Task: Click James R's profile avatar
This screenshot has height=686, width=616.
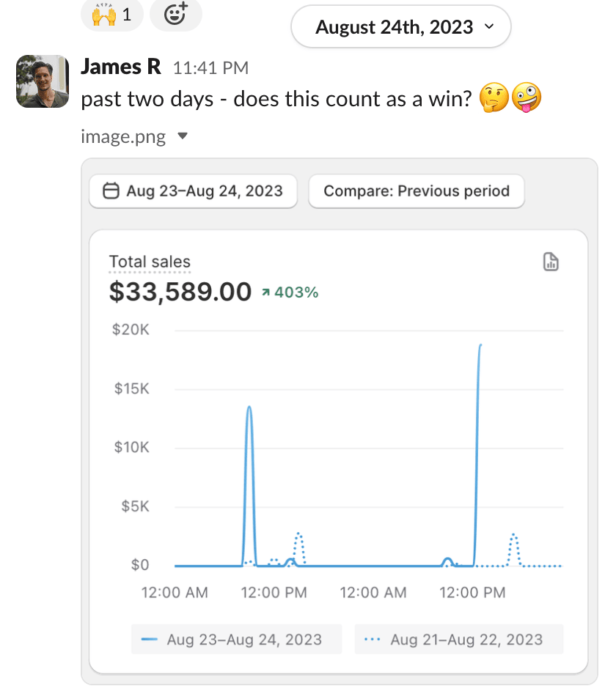Action: coord(43,81)
